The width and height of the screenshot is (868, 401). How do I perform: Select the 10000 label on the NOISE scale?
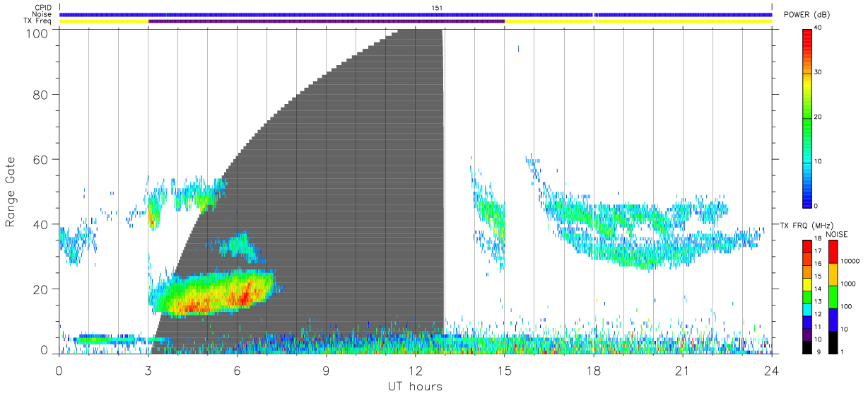coord(850,261)
